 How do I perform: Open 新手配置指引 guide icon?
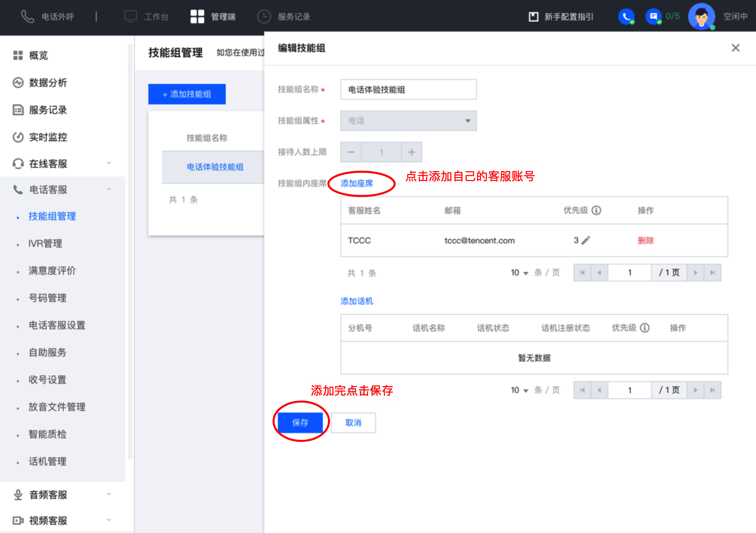(x=533, y=17)
